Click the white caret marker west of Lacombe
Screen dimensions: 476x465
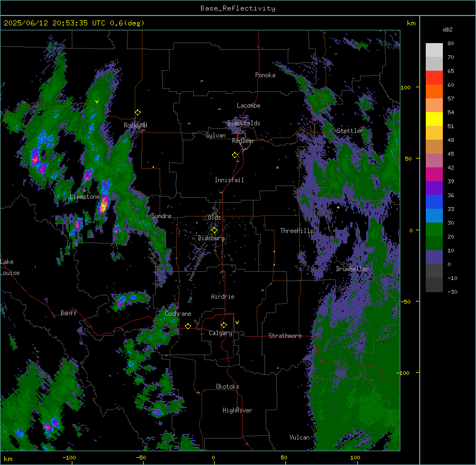(x=219, y=109)
